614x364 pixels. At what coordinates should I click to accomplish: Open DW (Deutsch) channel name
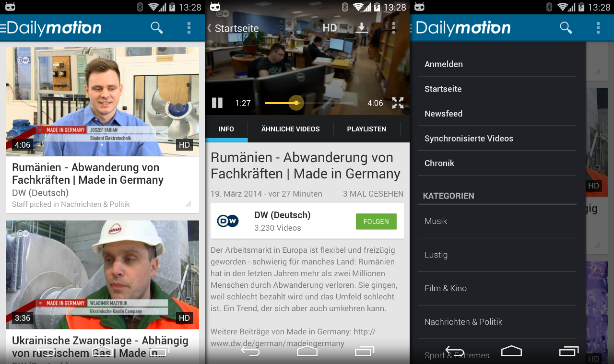[x=283, y=215]
